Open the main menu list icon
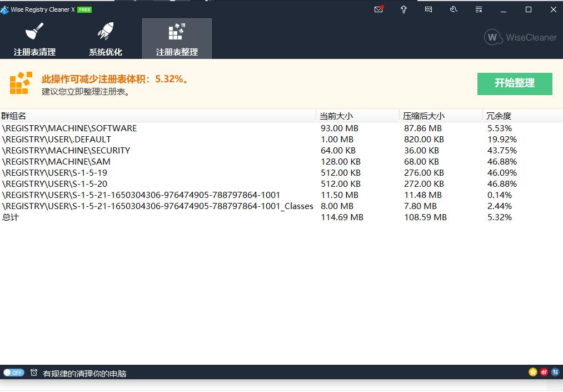The image size is (563, 392). click(x=478, y=9)
